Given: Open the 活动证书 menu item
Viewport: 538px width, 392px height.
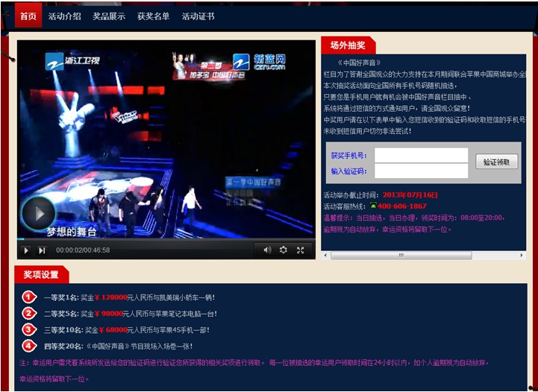Looking at the screenshot, I should click(198, 16).
